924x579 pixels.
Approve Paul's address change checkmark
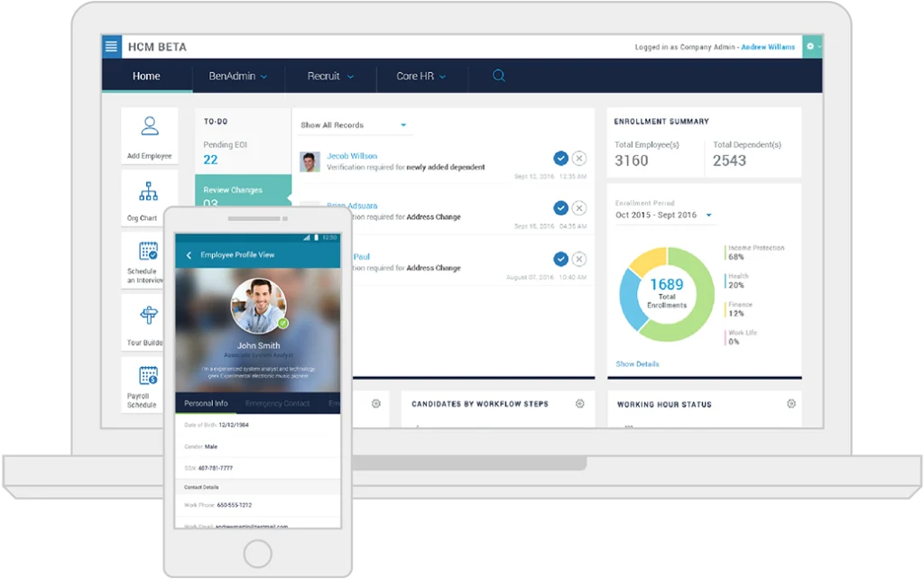click(561, 259)
